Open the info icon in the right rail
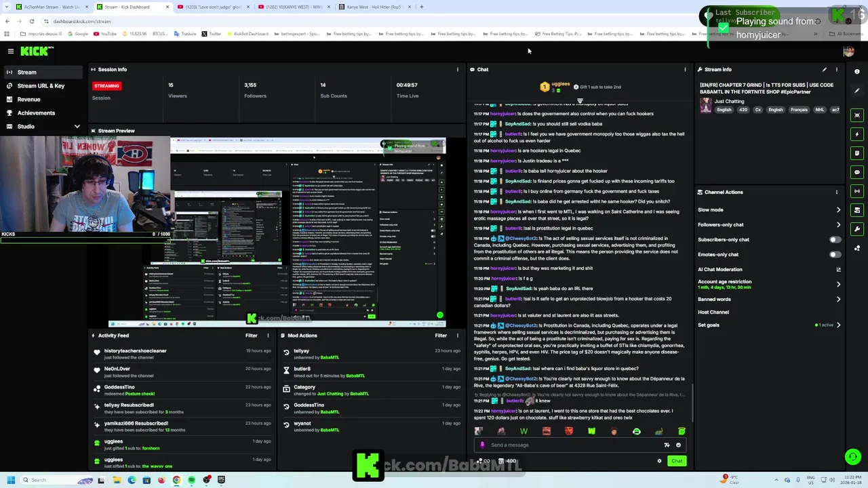The height and width of the screenshot is (488, 868). click(x=857, y=71)
